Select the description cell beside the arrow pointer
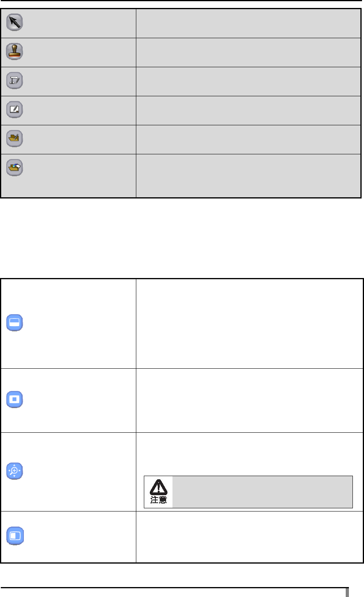Viewport: 364px width, 597px height. point(248,23)
